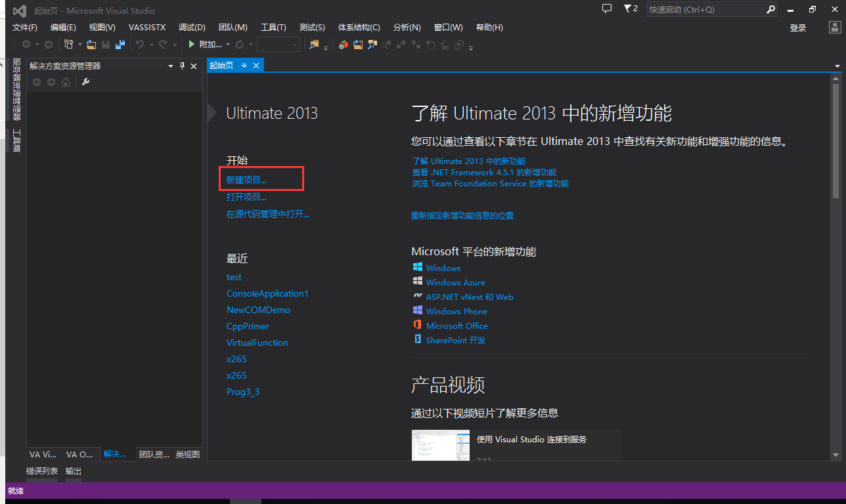Click the Back arrow in Solution Explorer
Image resolution: width=846 pixels, height=504 pixels.
click(37, 82)
